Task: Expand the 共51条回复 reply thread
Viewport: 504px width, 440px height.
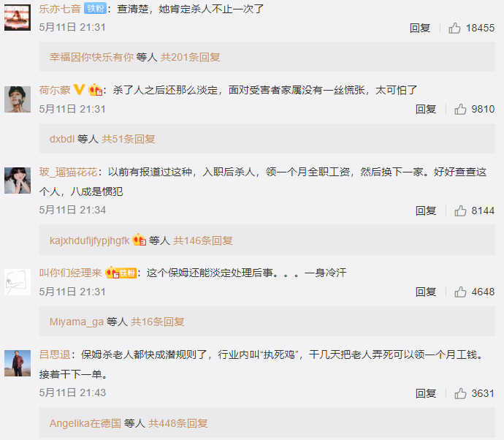Action: coord(129,139)
